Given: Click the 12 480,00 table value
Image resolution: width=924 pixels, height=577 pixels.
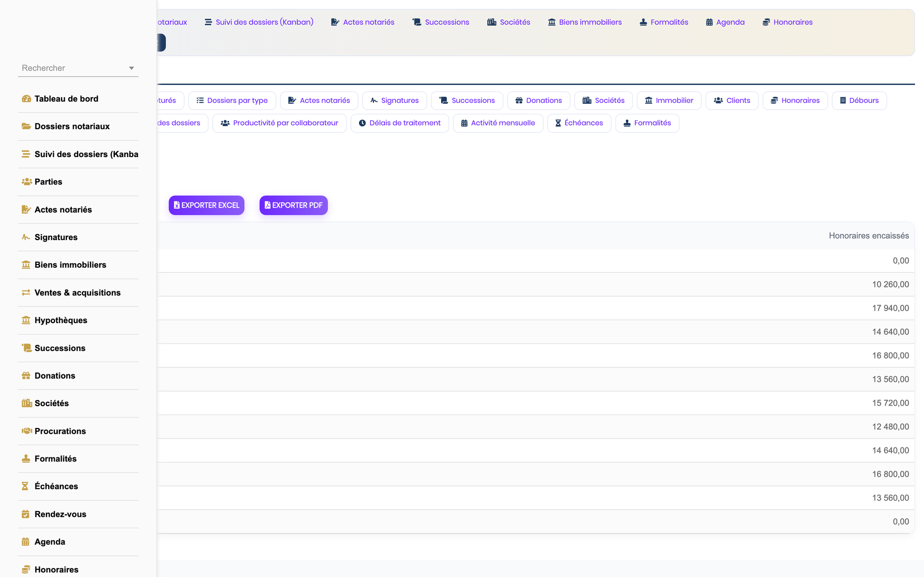Looking at the screenshot, I should [890, 427].
